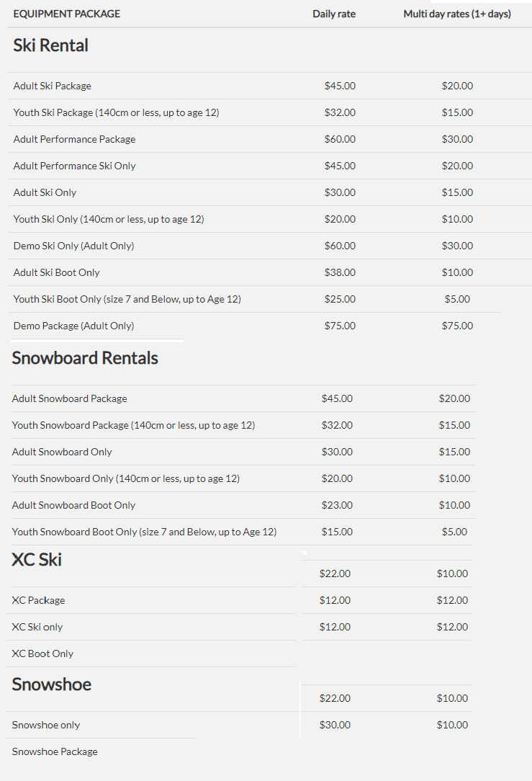Click the $23.00 daily rate price
The width and height of the screenshot is (532, 781).
click(x=337, y=505)
